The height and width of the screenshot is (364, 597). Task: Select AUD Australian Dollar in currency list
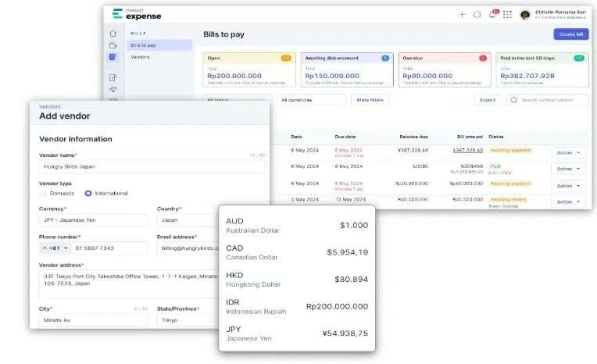297,226
